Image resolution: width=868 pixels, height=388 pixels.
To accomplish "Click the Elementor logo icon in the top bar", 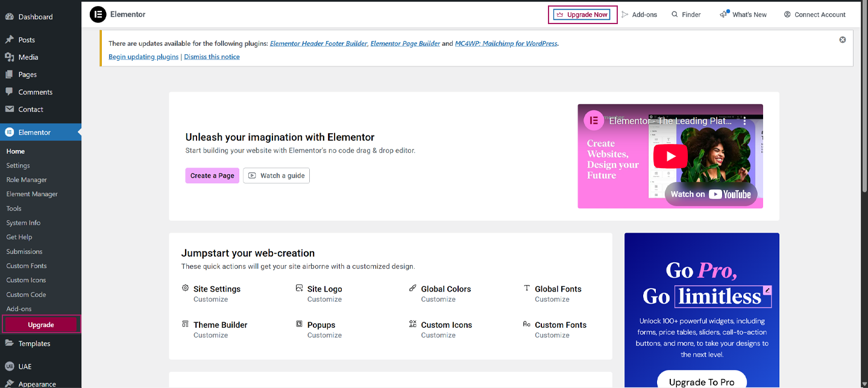I will 98,14.
